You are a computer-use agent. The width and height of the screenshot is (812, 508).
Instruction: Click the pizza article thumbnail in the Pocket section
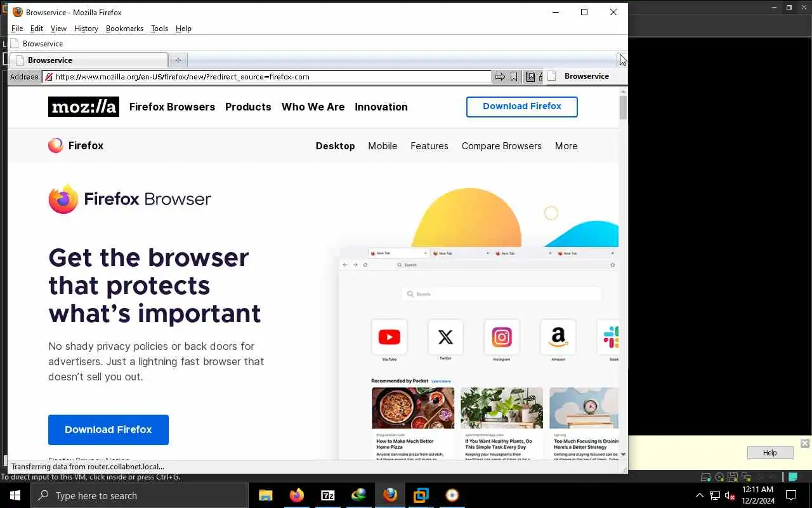413,408
